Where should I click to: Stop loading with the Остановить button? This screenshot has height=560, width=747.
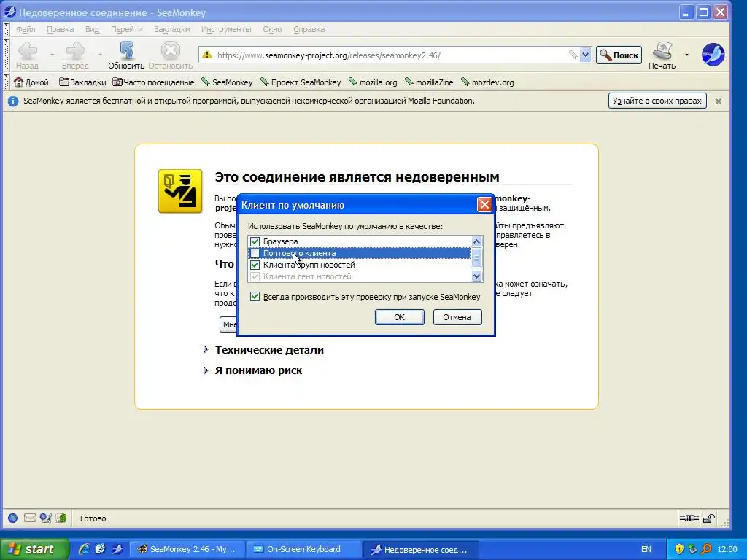click(x=170, y=55)
